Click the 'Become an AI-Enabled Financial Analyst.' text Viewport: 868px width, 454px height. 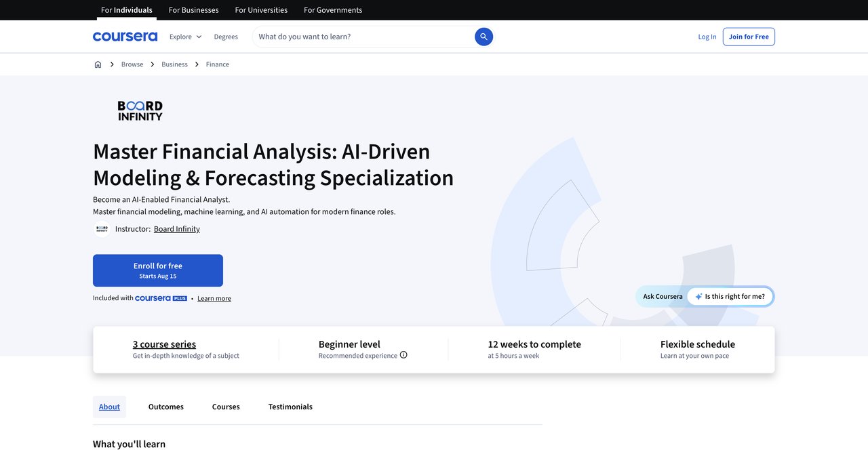161,199
